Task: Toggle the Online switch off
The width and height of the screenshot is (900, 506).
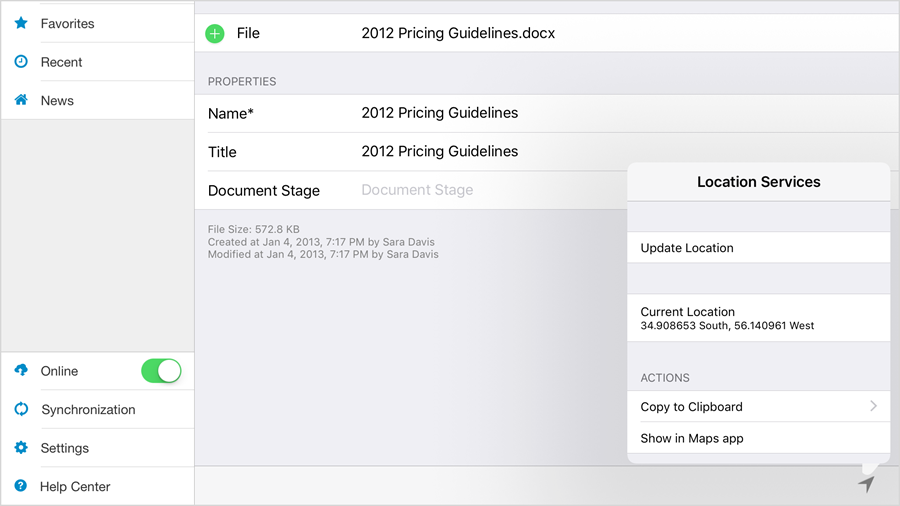Action: 161,371
